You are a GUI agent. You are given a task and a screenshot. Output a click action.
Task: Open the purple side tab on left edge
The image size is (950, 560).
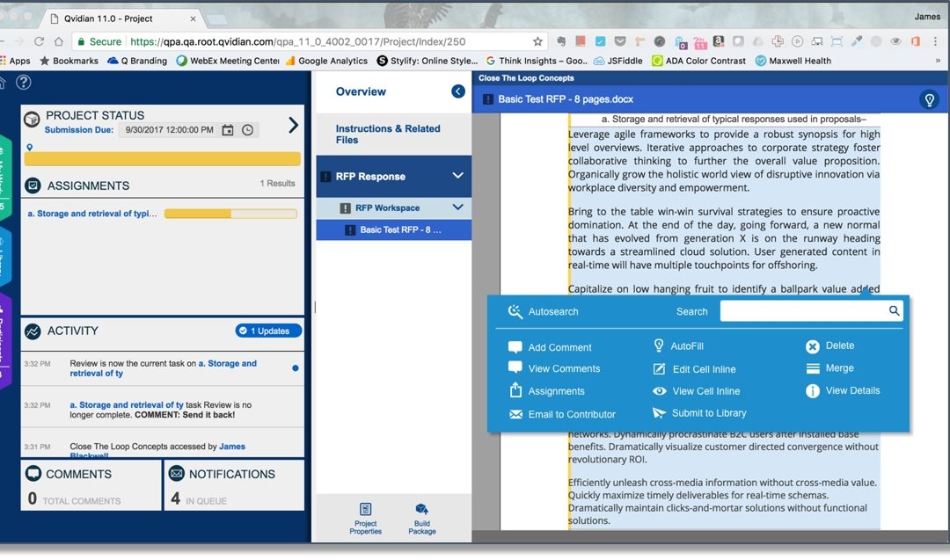click(x=5, y=340)
